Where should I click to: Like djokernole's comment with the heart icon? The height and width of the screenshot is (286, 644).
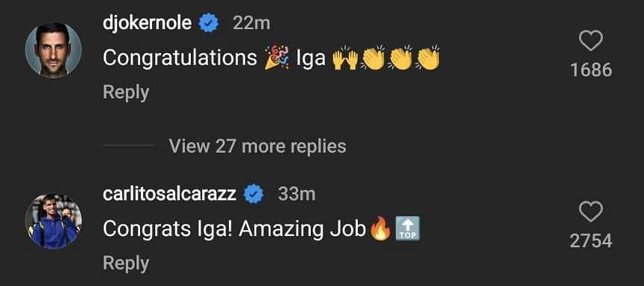tap(590, 41)
